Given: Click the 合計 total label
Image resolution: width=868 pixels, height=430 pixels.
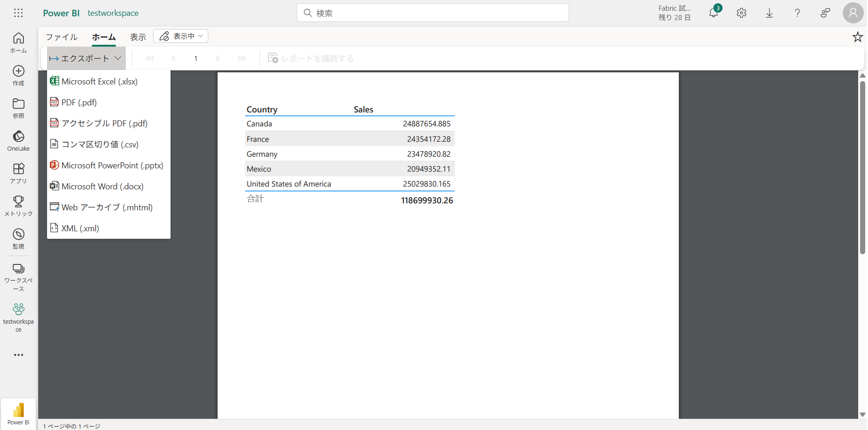Looking at the screenshot, I should (255, 199).
